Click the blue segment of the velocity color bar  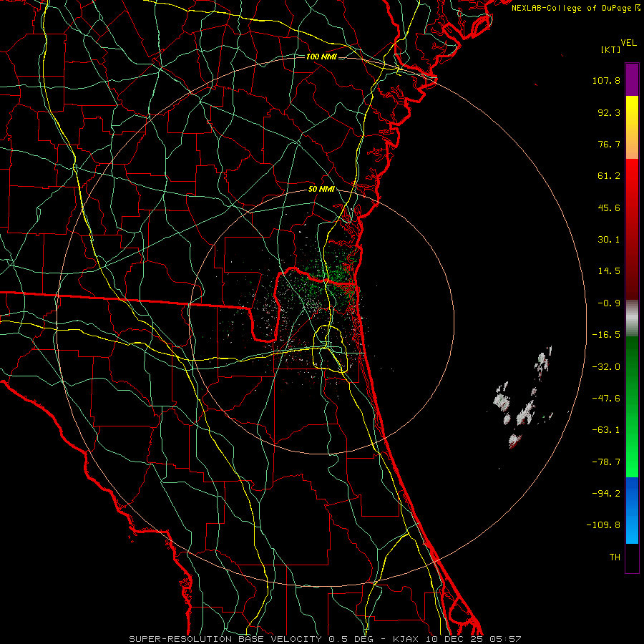coord(632,510)
